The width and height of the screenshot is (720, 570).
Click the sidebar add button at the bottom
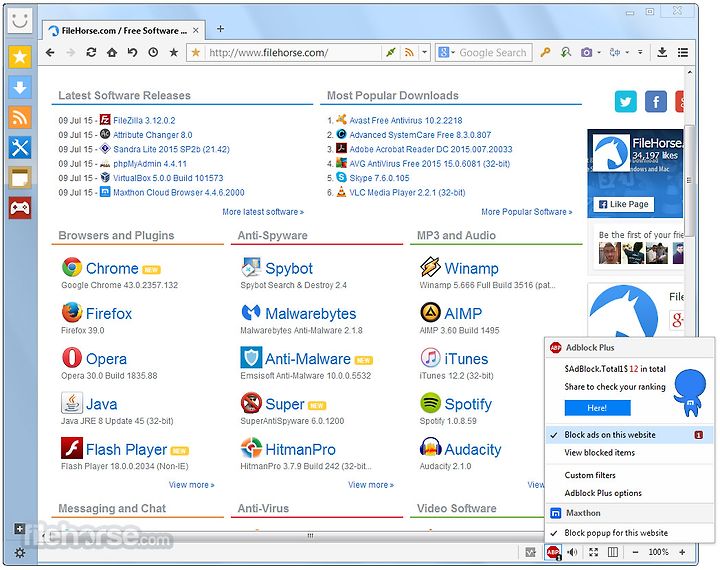click(x=19, y=529)
